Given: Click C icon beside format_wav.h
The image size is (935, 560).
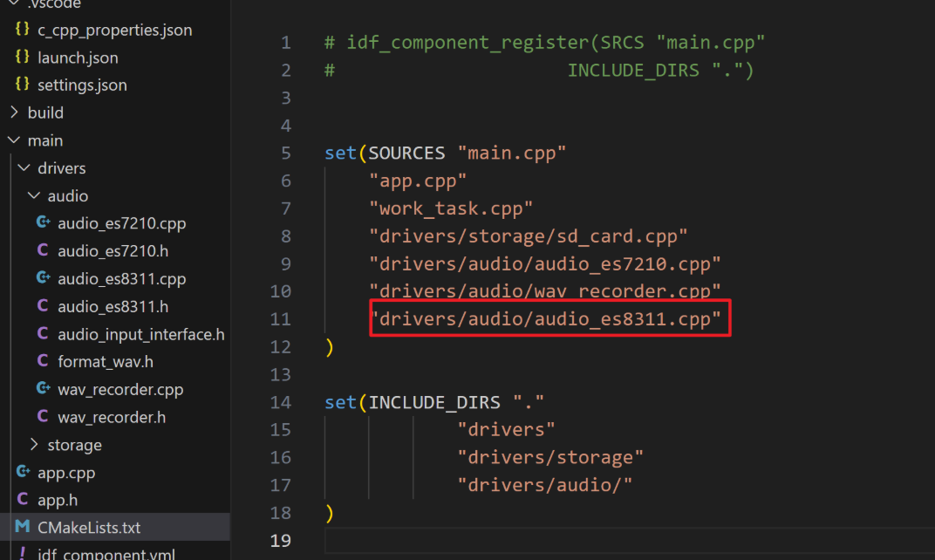Looking at the screenshot, I should 43,361.
